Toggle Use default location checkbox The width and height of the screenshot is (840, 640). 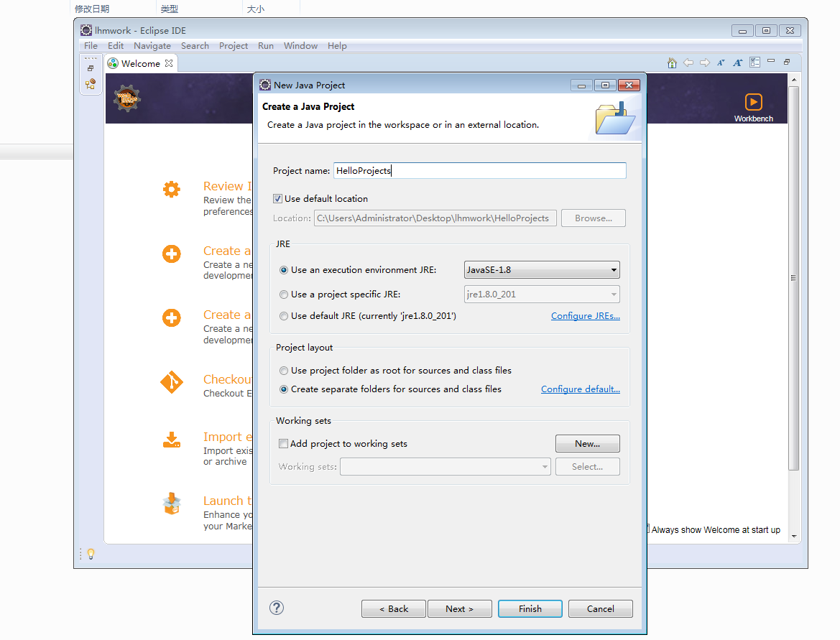point(277,199)
